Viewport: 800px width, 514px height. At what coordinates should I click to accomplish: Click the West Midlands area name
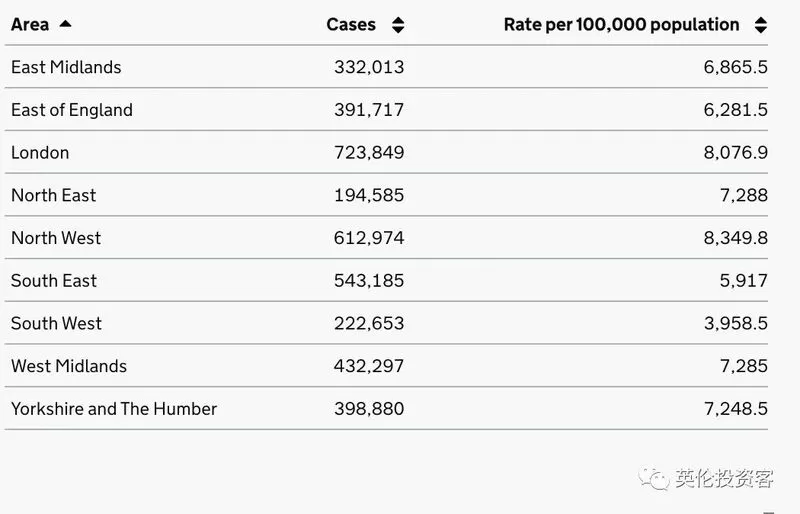tap(69, 366)
